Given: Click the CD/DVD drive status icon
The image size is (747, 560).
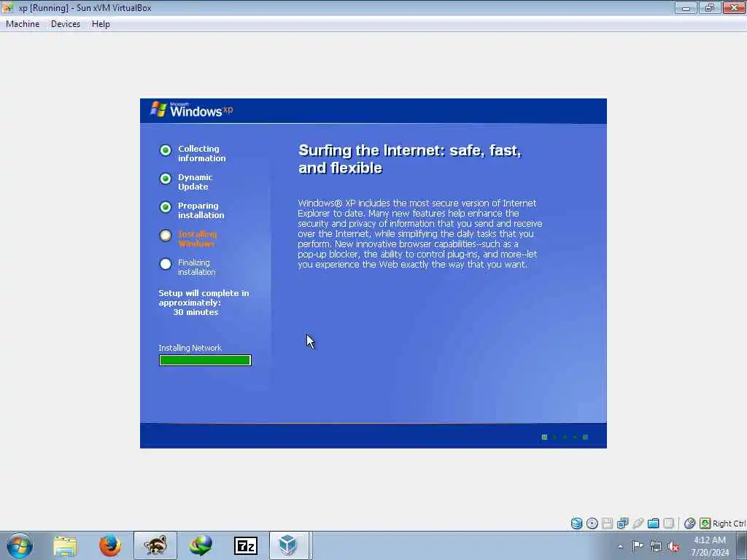Looking at the screenshot, I should point(592,524).
